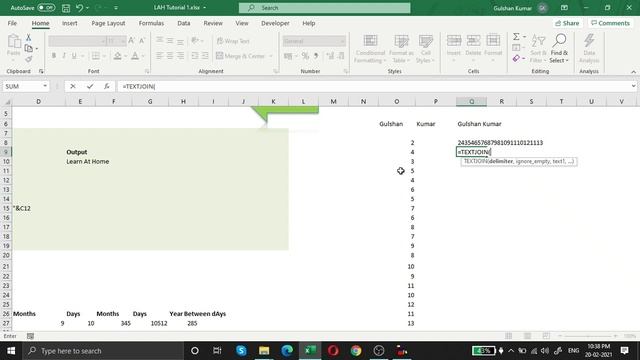
Task: Open the Borders dropdown
Action: click(x=104, y=56)
